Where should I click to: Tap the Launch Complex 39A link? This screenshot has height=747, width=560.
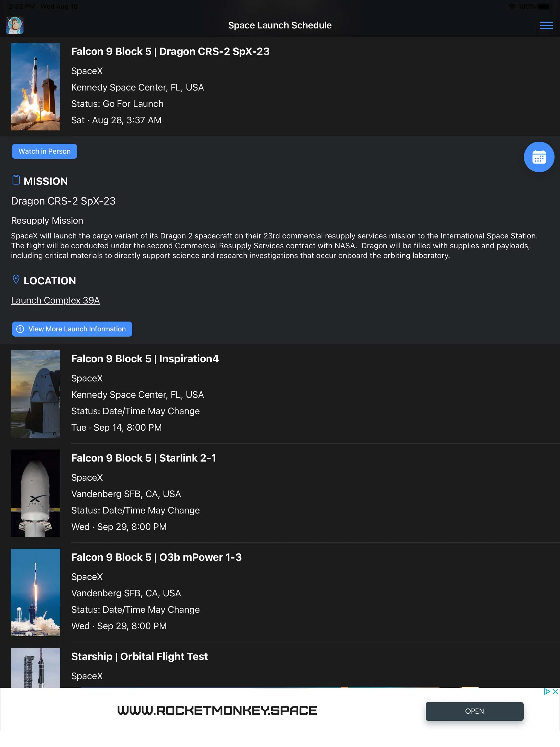coord(55,300)
